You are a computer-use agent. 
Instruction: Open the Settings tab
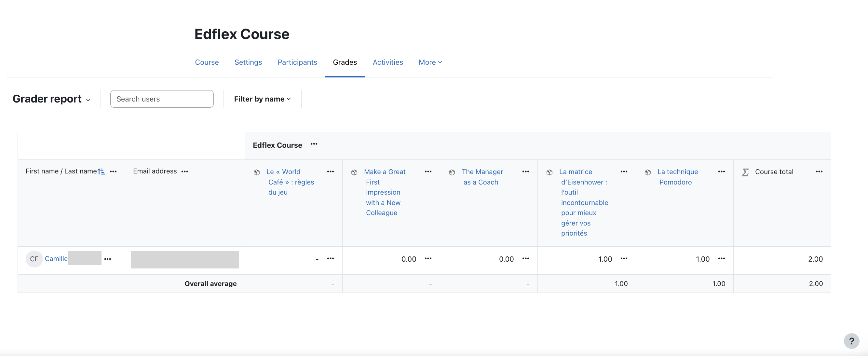tap(248, 62)
